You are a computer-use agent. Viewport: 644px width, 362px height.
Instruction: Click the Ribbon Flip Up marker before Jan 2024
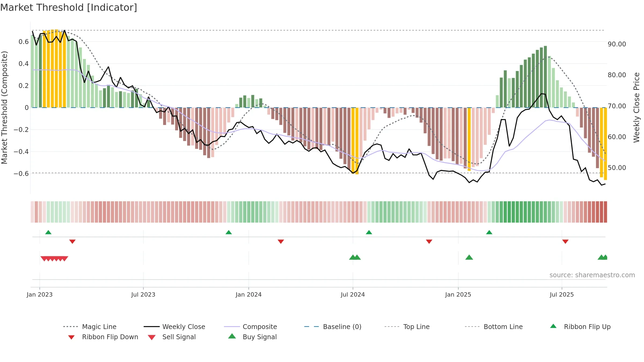coord(229,232)
